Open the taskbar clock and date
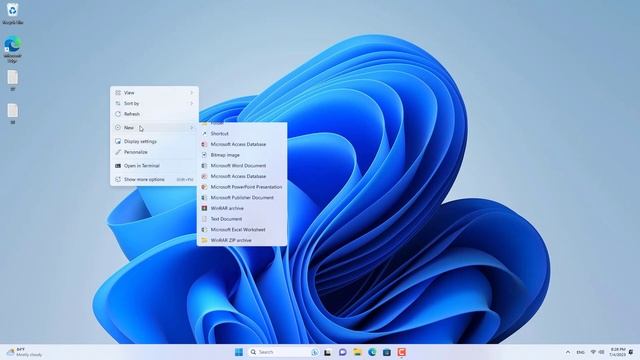Image resolution: width=640 pixels, height=360 pixels. pyautogui.click(x=618, y=352)
